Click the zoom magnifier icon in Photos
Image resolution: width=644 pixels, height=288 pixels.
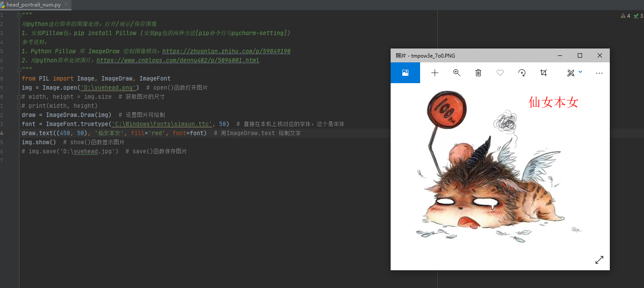tap(456, 73)
